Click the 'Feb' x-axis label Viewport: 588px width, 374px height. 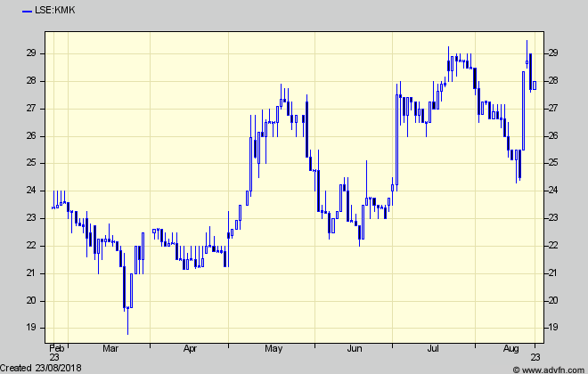[57, 348]
